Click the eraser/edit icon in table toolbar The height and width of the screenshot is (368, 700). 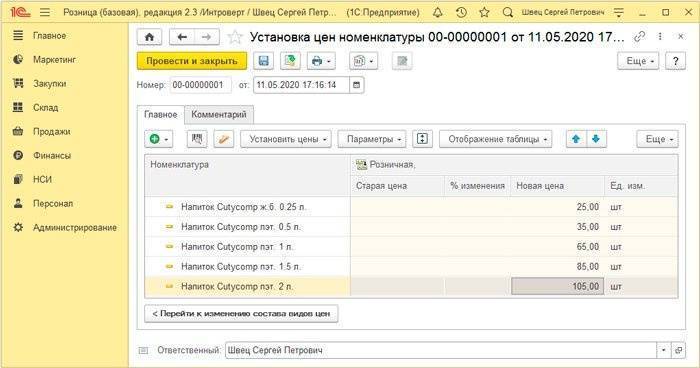[x=224, y=139]
